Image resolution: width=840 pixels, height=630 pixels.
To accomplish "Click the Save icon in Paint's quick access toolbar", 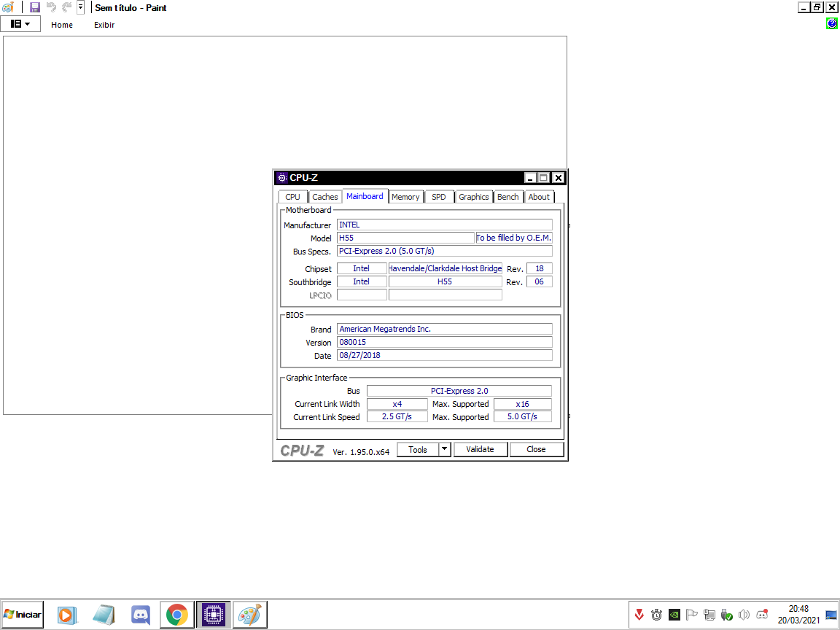I will 35,7.
